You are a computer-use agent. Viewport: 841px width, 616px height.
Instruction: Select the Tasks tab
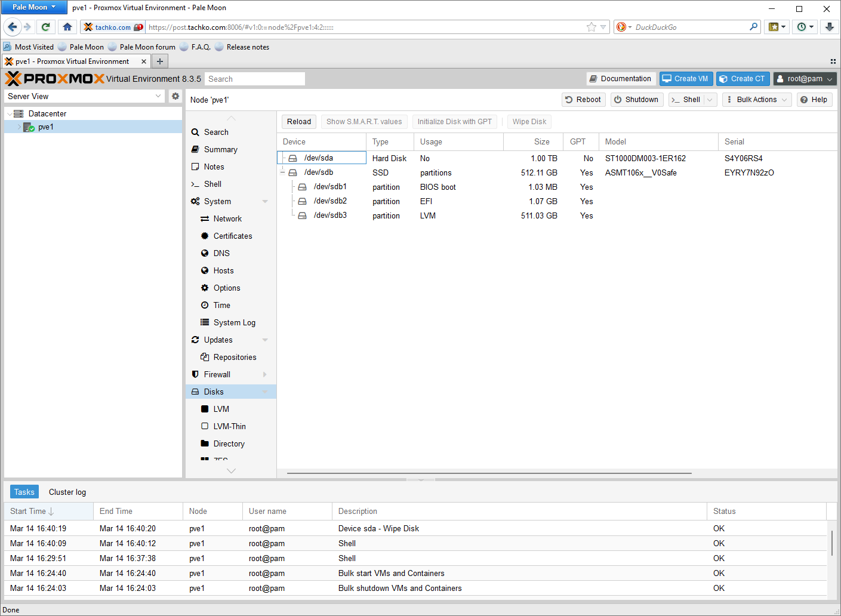pyautogui.click(x=24, y=492)
